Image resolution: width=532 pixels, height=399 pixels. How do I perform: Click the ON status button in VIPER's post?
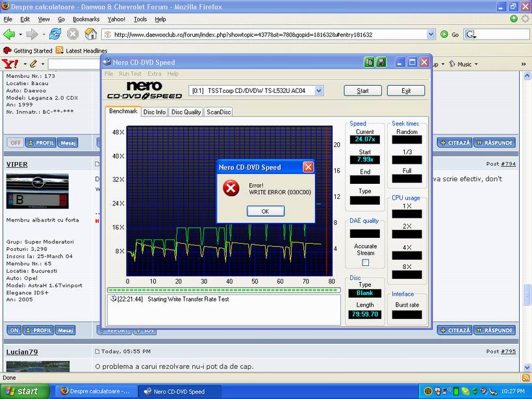pos(14,330)
